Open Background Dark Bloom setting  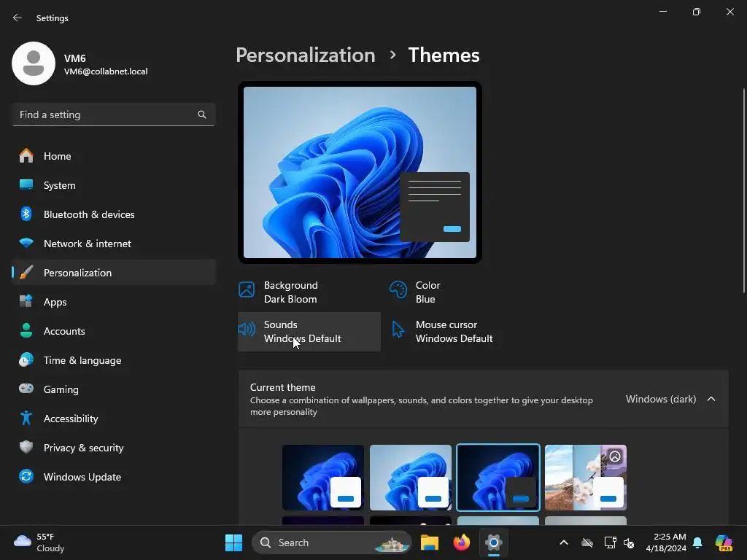coord(309,292)
